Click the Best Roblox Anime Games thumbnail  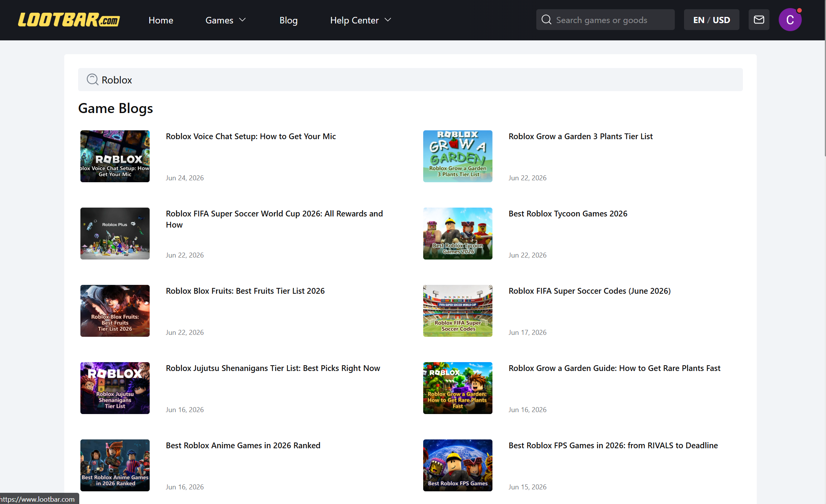115,465
